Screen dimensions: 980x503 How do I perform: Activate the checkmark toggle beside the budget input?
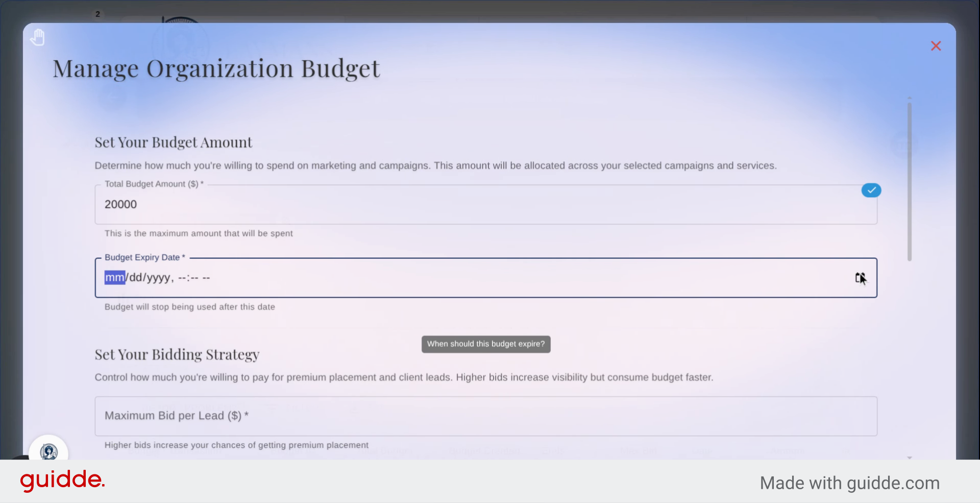(x=871, y=190)
